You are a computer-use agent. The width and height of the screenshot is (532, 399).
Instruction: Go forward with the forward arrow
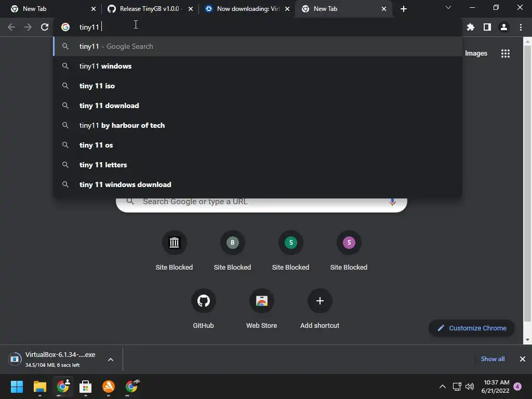28,27
